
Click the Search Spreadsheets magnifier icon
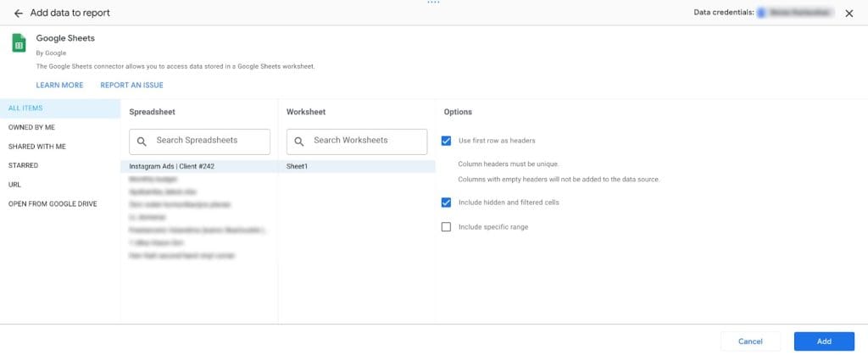coord(142,142)
